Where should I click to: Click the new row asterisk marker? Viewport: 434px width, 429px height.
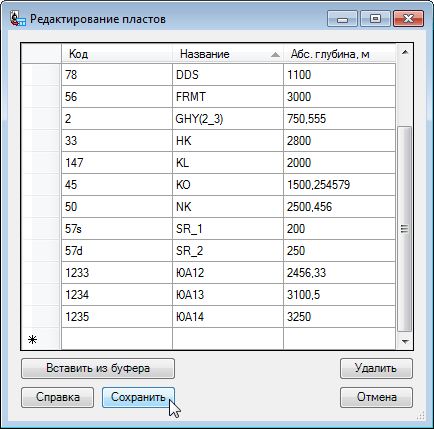[32, 340]
